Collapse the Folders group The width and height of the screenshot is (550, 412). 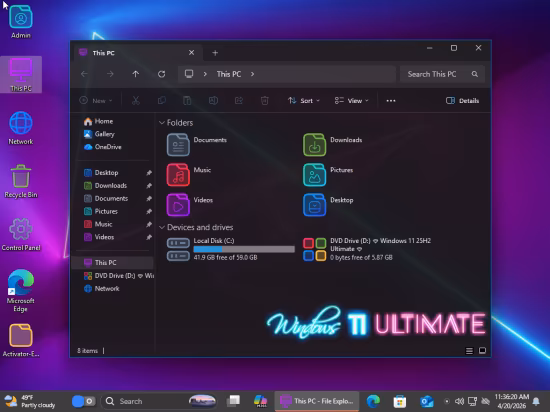pyautogui.click(x=162, y=123)
